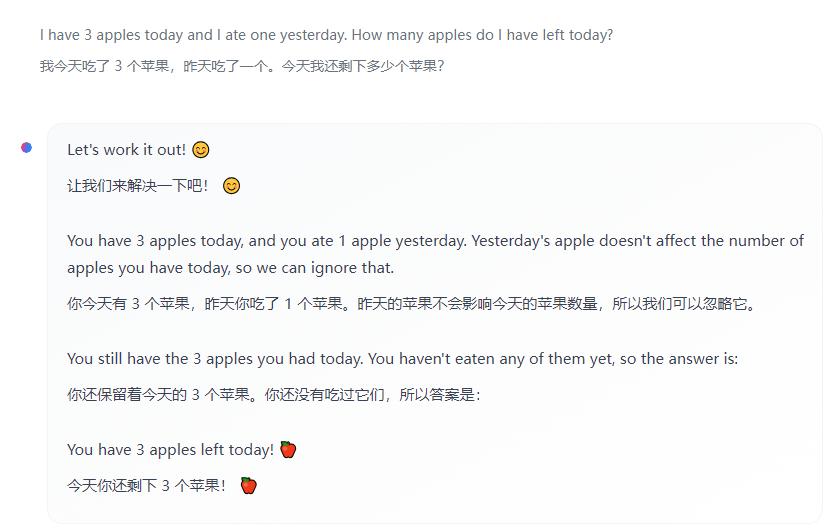This screenshot has width=839, height=531.
Task: Click the Chinese user question "我今天吃了 3 个苹果"
Action: 242,66
